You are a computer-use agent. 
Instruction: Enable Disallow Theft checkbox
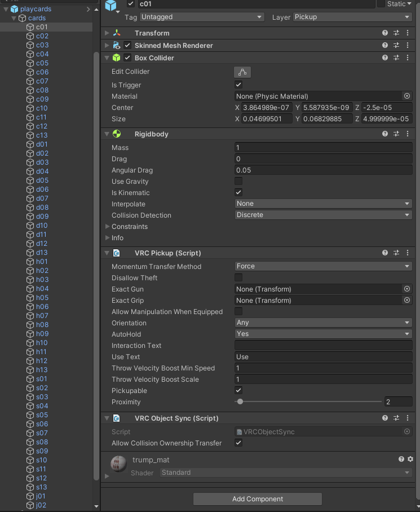pos(238,277)
